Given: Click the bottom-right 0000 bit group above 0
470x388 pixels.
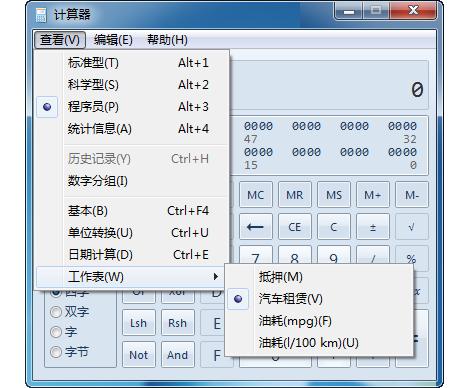Looking at the screenshot, I should tap(402, 152).
